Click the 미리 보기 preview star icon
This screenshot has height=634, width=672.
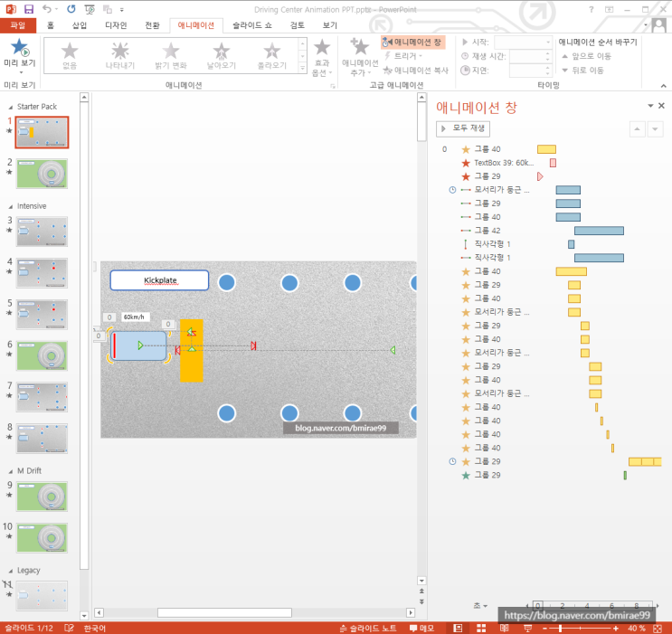[x=19, y=48]
